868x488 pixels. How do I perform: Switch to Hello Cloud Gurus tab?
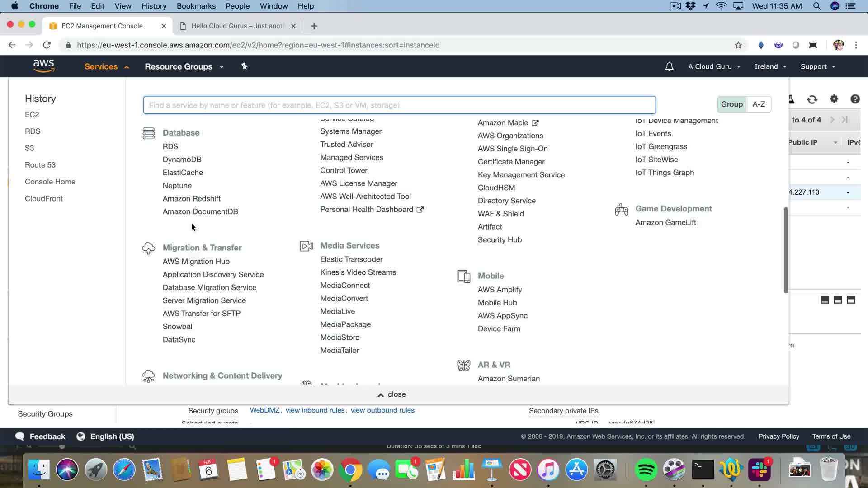coord(236,26)
